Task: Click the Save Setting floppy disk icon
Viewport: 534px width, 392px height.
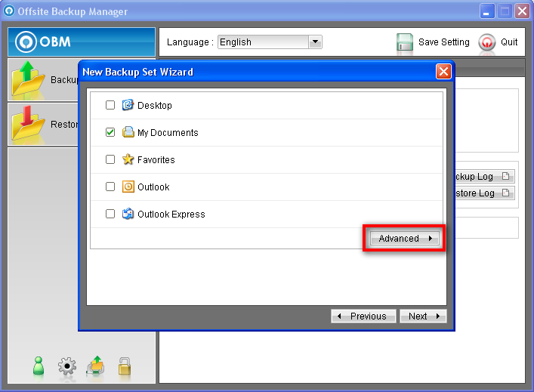Action: coord(405,42)
